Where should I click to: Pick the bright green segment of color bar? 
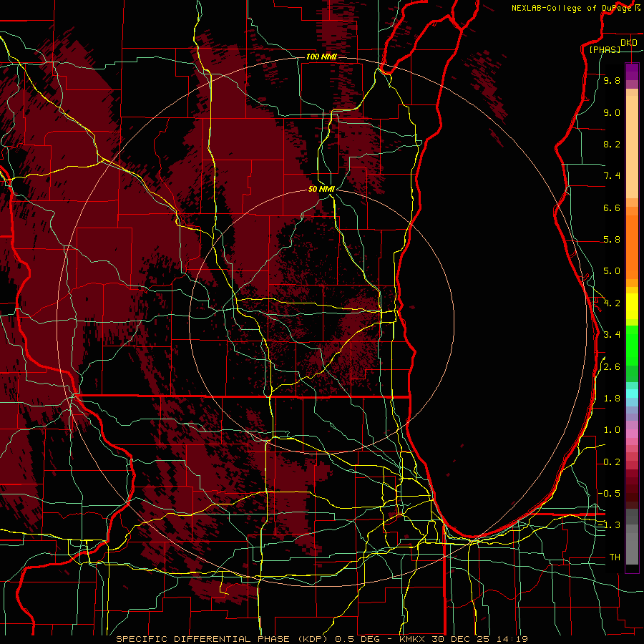click(632, 346)
